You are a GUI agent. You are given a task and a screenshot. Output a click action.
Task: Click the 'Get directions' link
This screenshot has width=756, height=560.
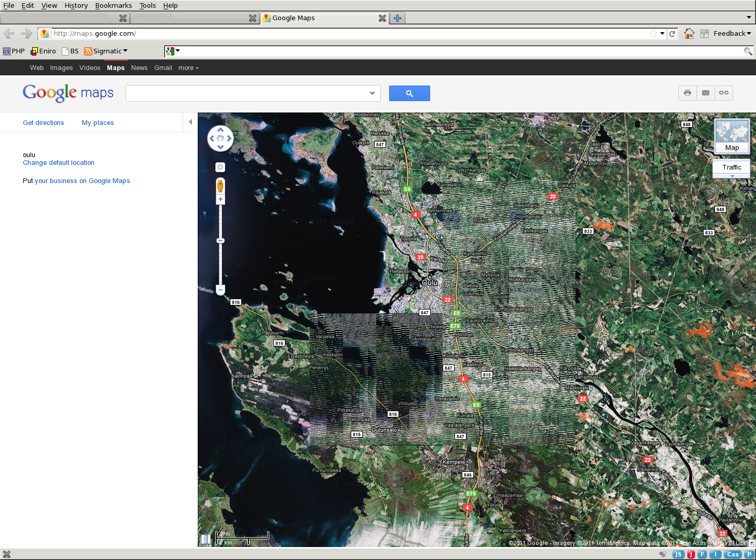pos(44,123)
